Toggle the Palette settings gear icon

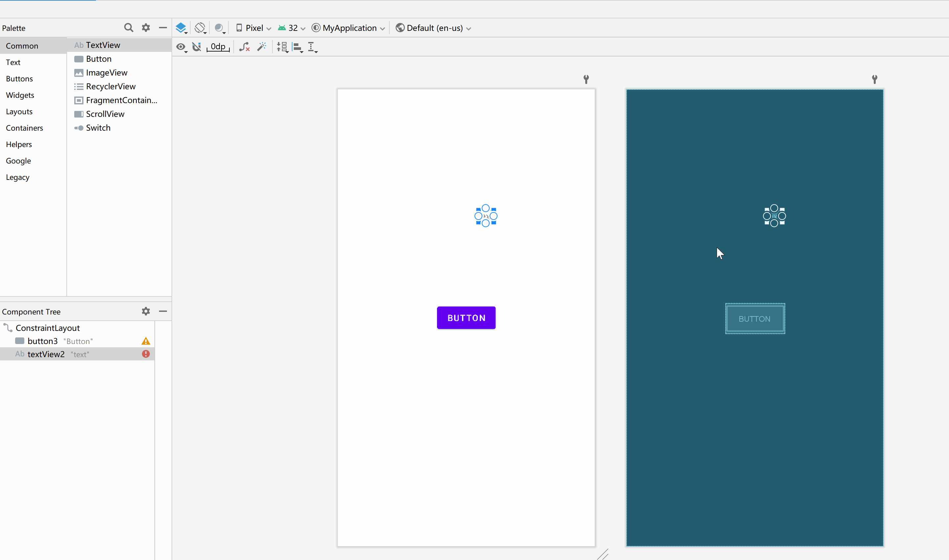(x=146, y=28)
